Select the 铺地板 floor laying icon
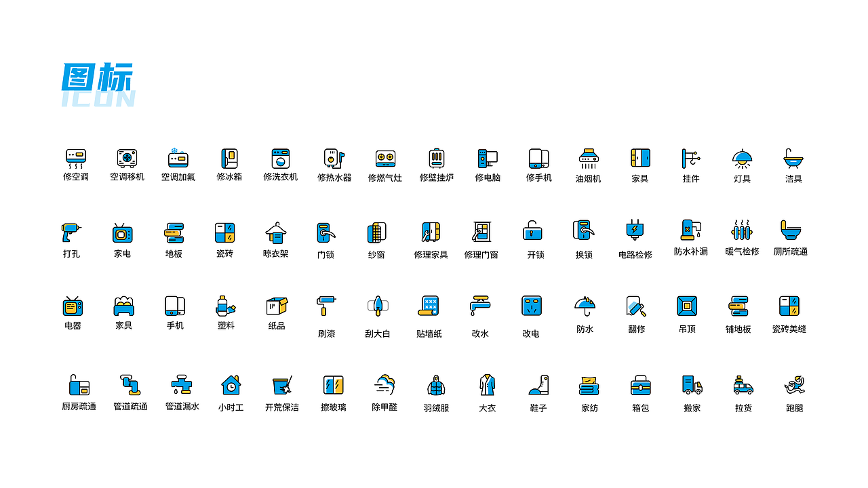Image resolution: width=868 pixels, height=488 pixels. [x=738, y=306]
